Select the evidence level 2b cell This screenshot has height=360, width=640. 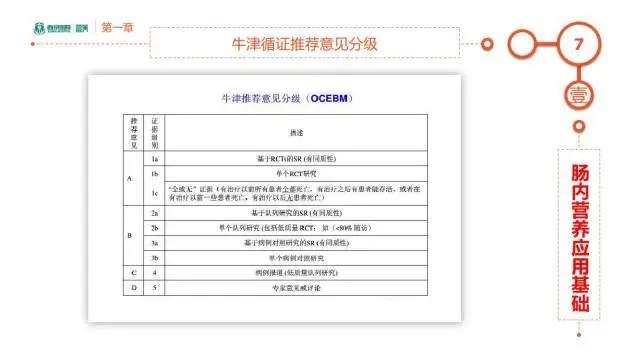pos(154,228)
